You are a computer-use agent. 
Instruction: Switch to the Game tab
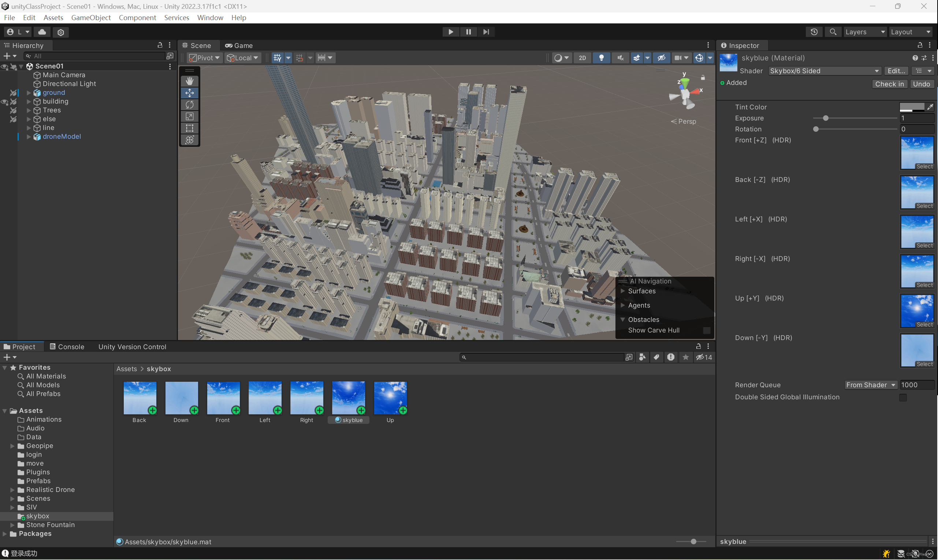click(x=239, y=45)
